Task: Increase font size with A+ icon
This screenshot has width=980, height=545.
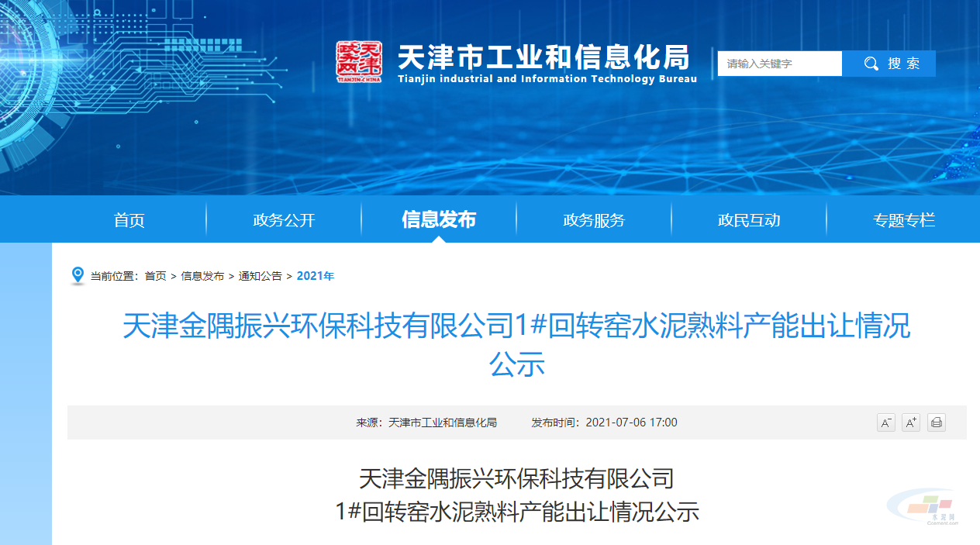Action: pos(911,423)
